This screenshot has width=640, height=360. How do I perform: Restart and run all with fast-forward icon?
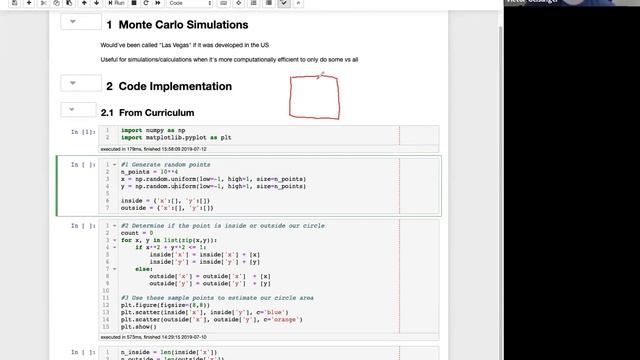(158, 3)
